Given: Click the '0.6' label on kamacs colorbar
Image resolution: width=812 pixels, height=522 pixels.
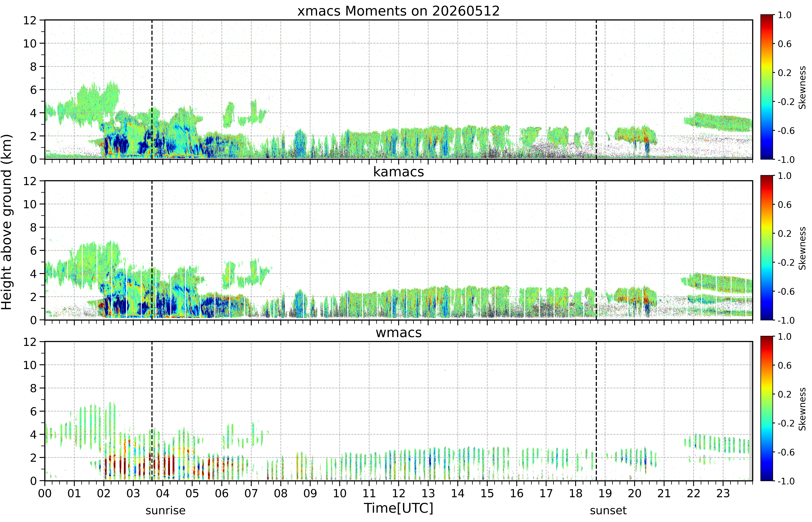Looking at the screenshot, I should pos(785,204).
